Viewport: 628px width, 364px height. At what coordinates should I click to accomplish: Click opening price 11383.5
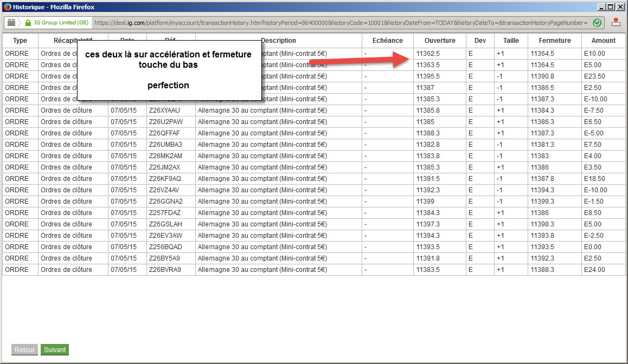[428, 270]
